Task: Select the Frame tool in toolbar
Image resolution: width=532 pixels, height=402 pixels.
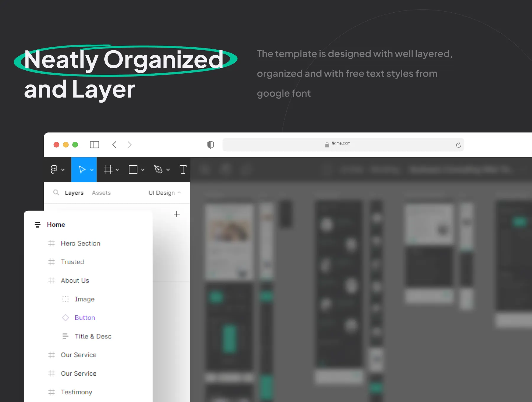Action: click(108, 170)
